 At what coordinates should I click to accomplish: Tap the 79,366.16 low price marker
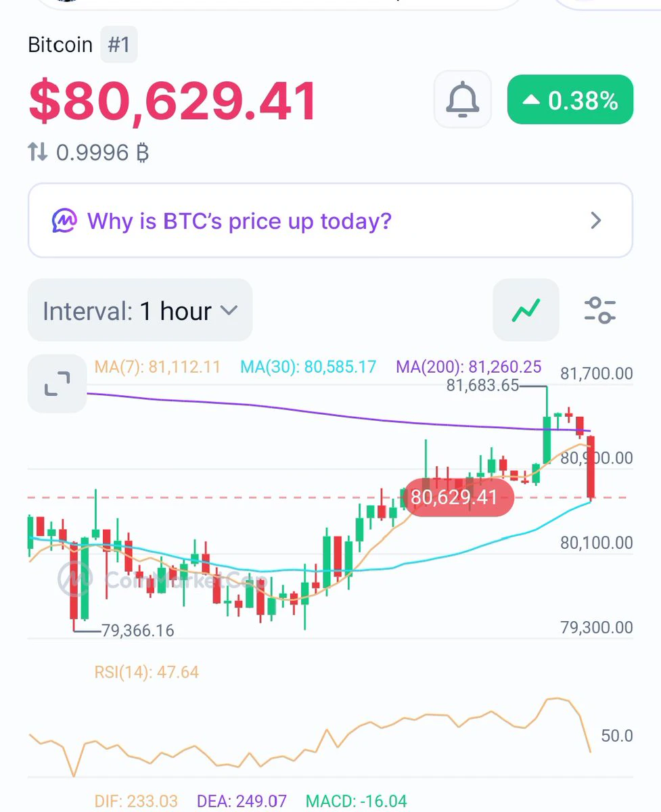coord(137,631)
